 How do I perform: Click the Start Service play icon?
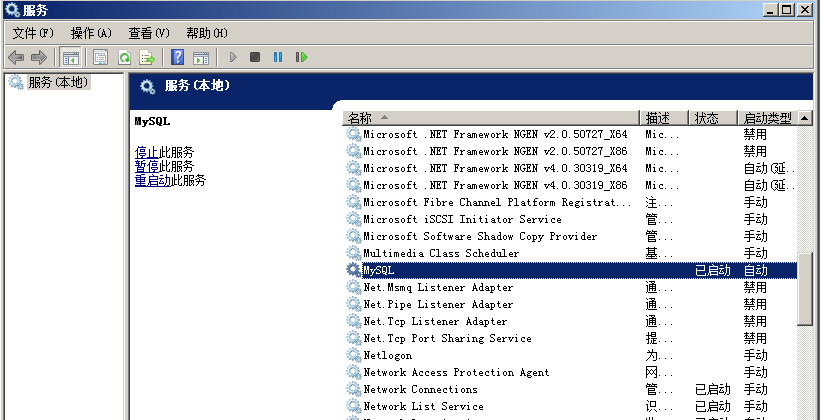[233, 57]
